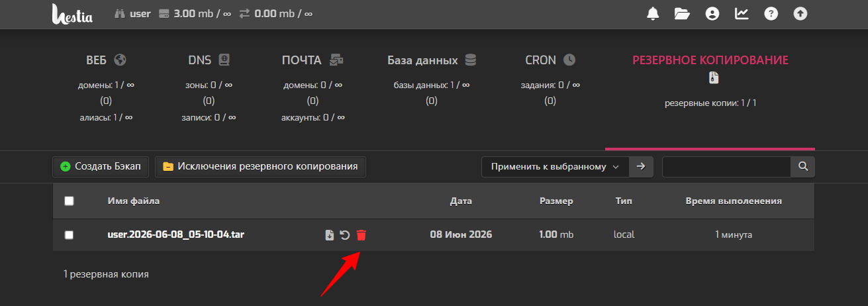Open the file manager folder icon
The width and height of the screenshot is (868, 306).
682,13
